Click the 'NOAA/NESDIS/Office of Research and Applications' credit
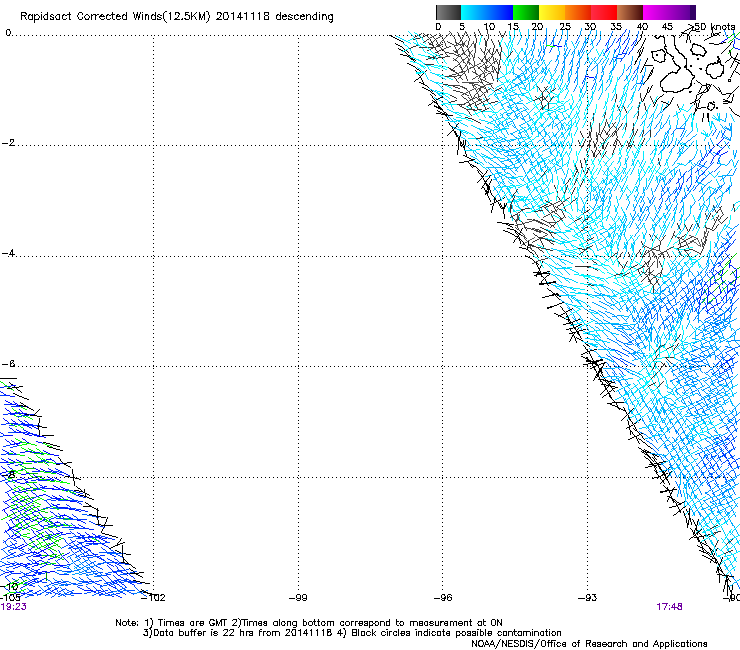This screenshot has width=740, height=650. pyautogui.click(x=589, y=644)
